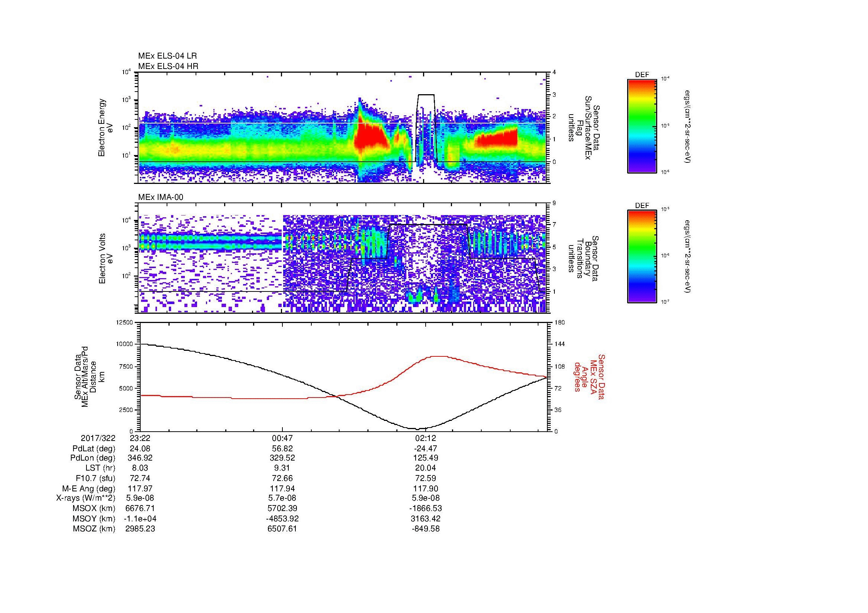Click the 'LST (hr)' row label
Image resolution: width=868 pixels, height=613 pixels.
(100, 468)
